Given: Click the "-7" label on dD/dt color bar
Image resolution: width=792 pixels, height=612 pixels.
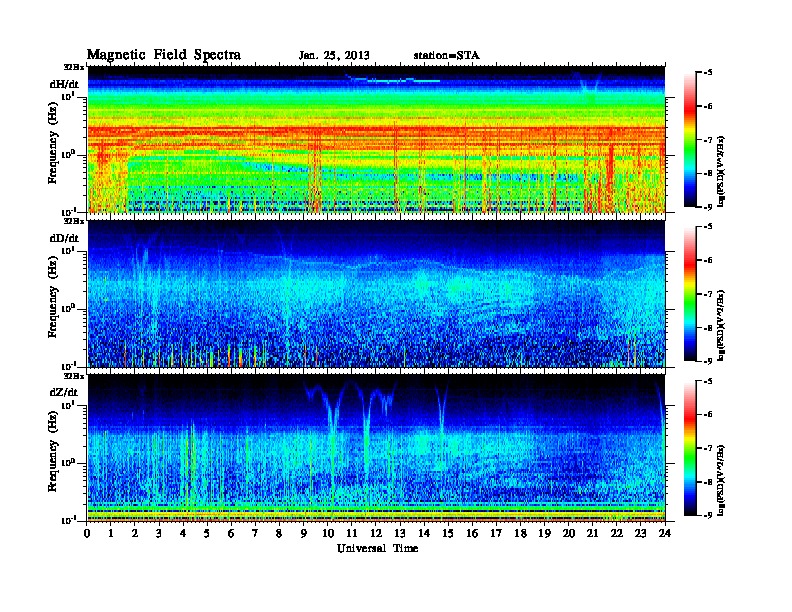Looking at the screenshot, I should 708,294.
